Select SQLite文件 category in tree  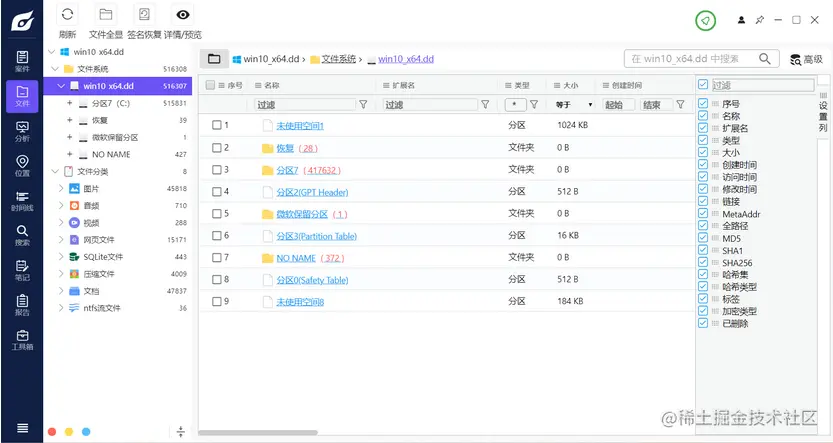pos(103,257)
